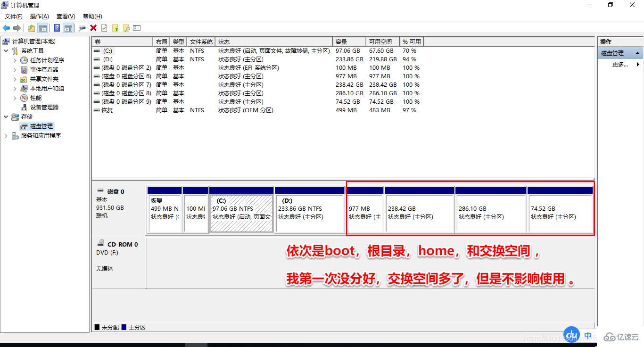Image resolution: width=644 pixels, height=347 pixels.
Task: Click the Up one level folder icon
Action: [32, 28]
